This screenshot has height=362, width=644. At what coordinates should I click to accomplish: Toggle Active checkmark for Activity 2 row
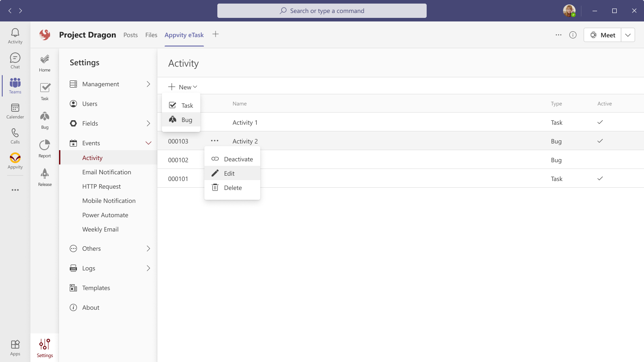pos(600,141)
